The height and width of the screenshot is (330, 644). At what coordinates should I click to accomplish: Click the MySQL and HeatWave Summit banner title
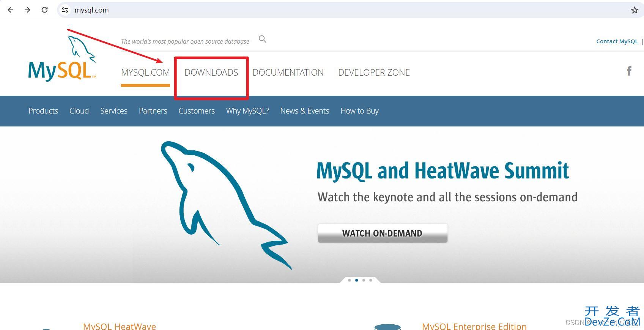click(442, 171)
